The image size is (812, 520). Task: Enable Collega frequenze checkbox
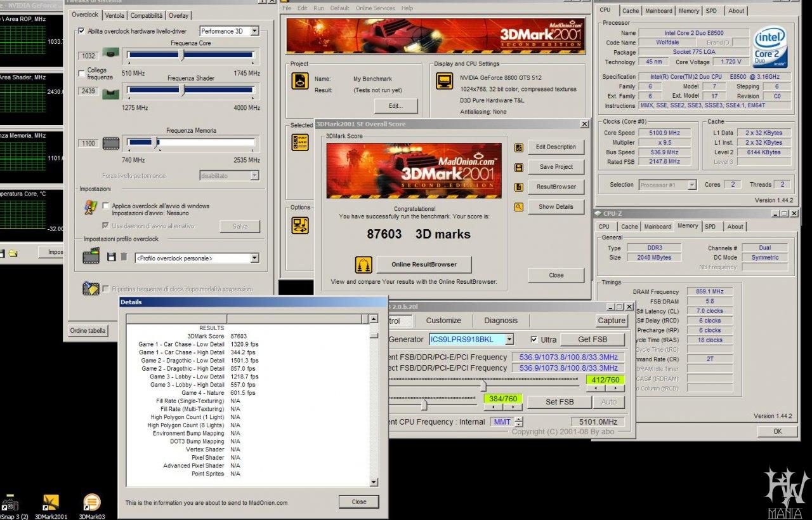coord(81,73)
